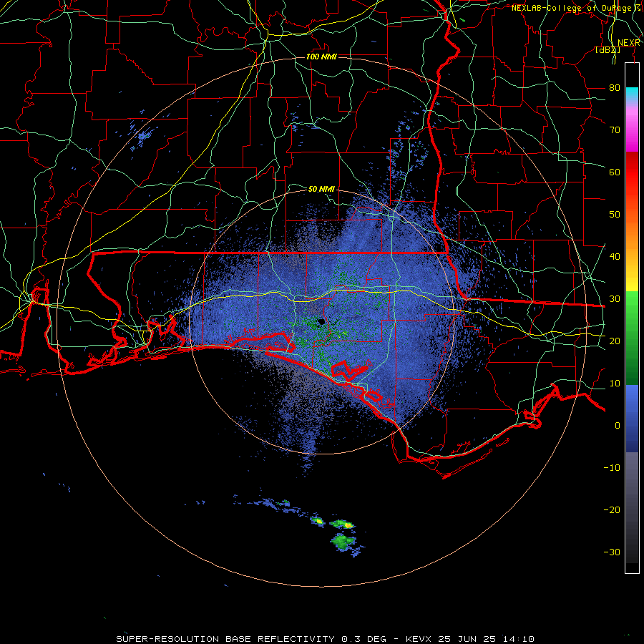Click the 50 dBZ scale value

(615, 215)
